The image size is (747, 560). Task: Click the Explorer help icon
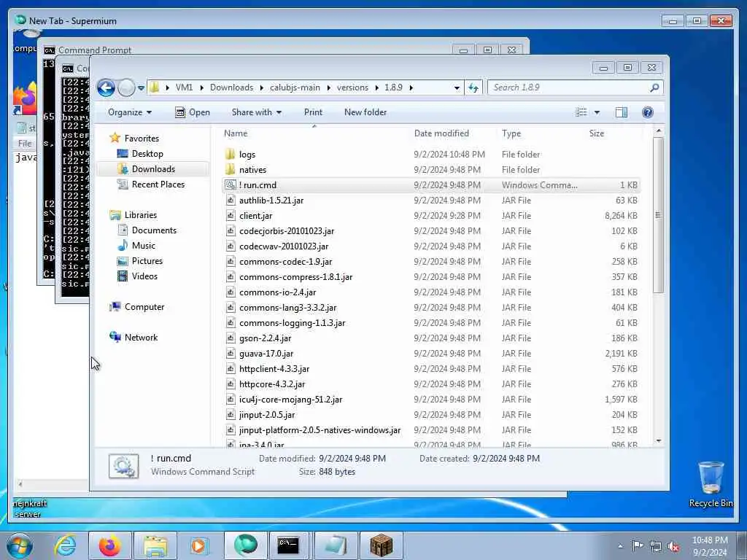648,112
